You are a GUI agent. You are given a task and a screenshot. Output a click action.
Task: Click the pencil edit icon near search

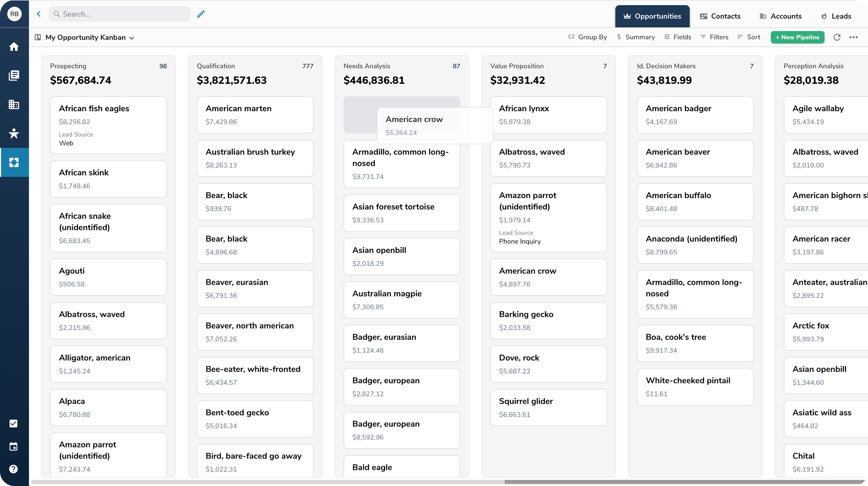(201, 14)
